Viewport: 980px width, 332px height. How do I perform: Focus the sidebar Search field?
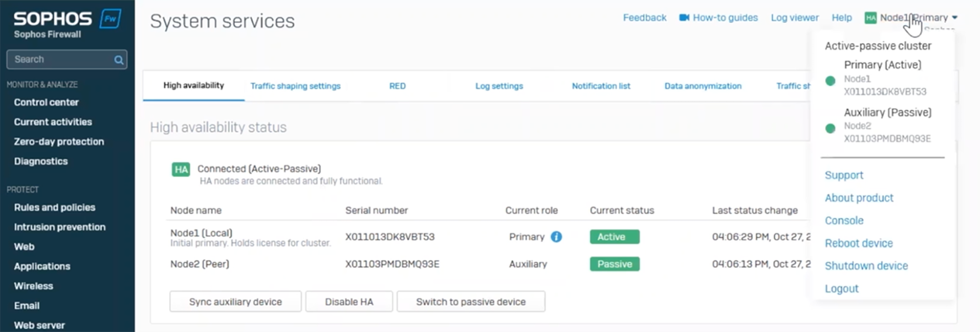61,60
